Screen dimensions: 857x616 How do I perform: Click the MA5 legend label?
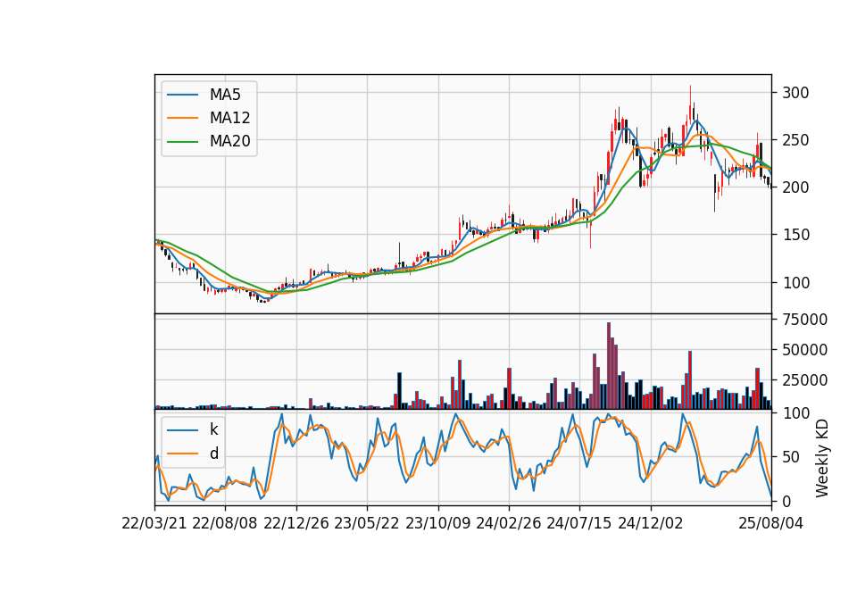225,95
